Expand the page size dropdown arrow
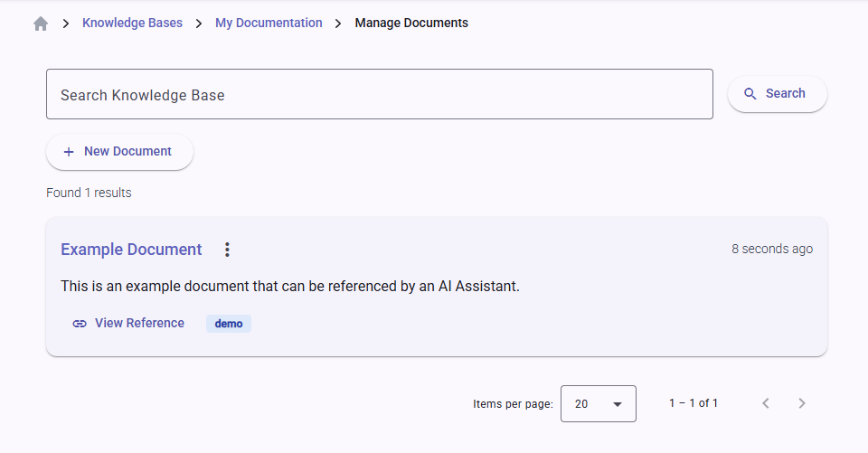The width and height of the screenshot is (868, 453). pyautogui.click(x=618, y=404)
